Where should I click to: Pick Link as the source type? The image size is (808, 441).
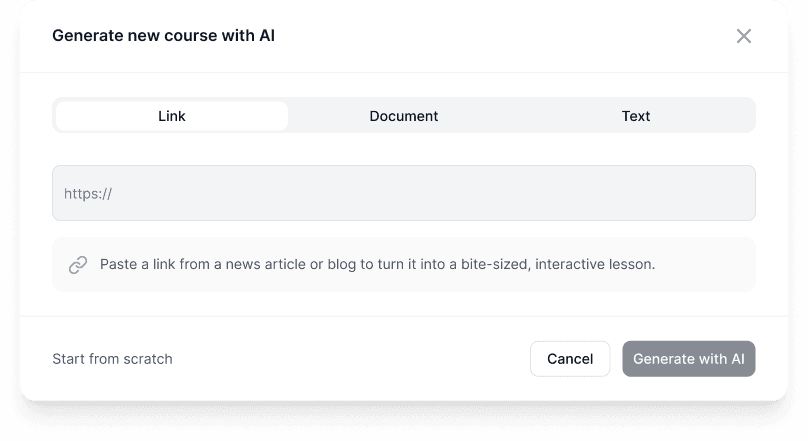[x=172, y=116]
